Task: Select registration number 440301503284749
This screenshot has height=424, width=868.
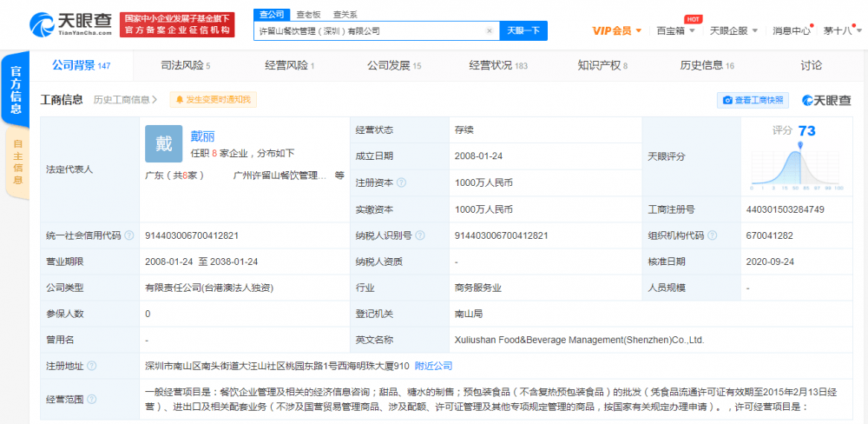Action: coord(786,209)
